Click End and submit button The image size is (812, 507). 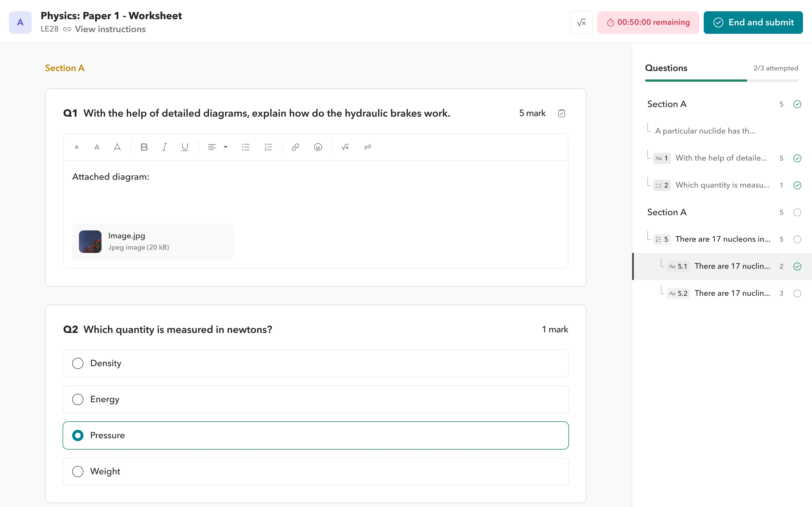pyautogui.click(x=753, y=23)
